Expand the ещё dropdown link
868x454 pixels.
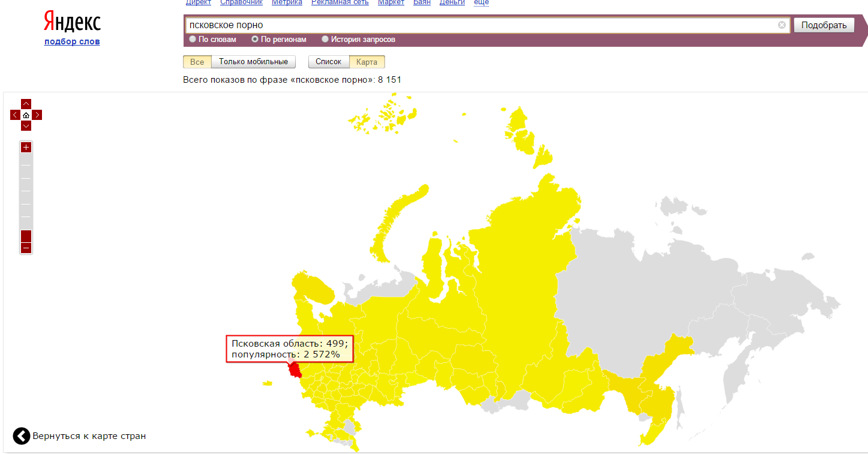pyautogui.click(x=482, y=2)
